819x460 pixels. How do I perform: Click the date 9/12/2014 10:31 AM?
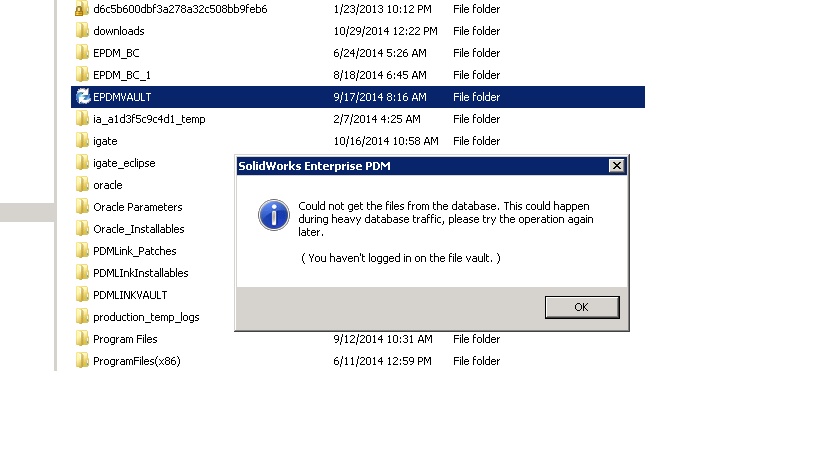click(383, 339)
